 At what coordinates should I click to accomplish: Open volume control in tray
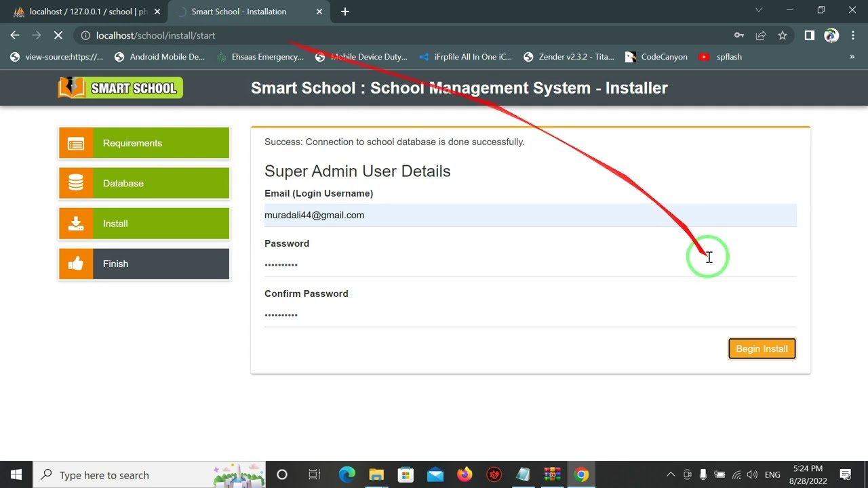coord(752,474)
